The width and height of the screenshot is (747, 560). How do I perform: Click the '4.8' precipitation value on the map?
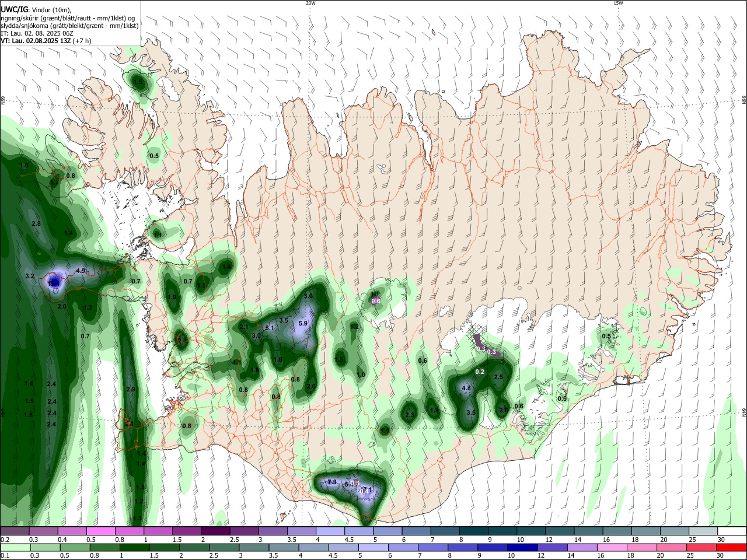(x=466, y=388)
